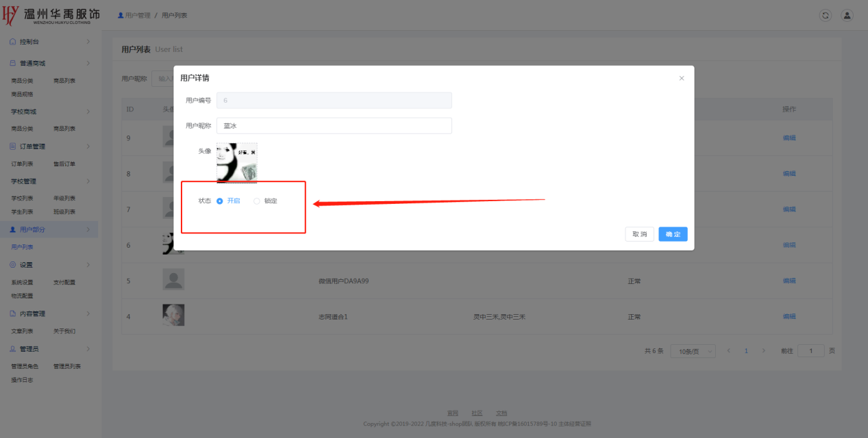Click the 取消 cancel button
The image size is (868, 438).
coord(639,234)
